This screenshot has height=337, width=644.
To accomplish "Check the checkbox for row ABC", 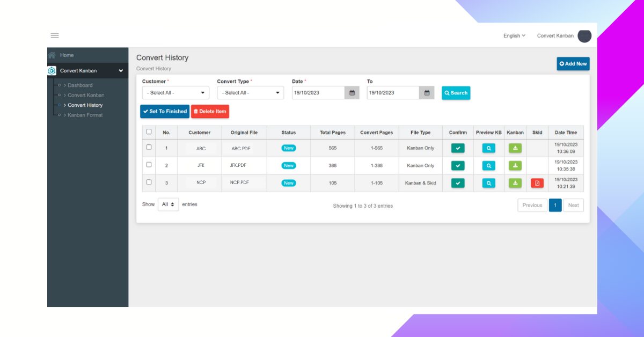I will (x=149, y=148).
